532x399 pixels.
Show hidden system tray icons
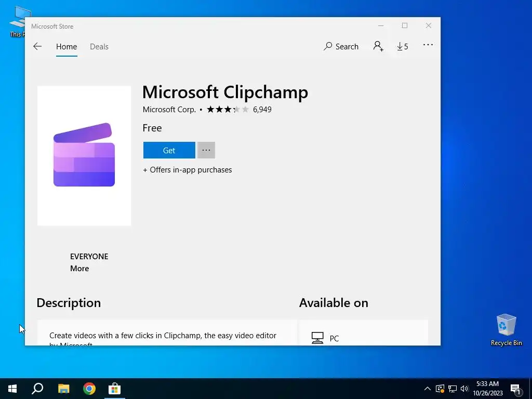428,389
